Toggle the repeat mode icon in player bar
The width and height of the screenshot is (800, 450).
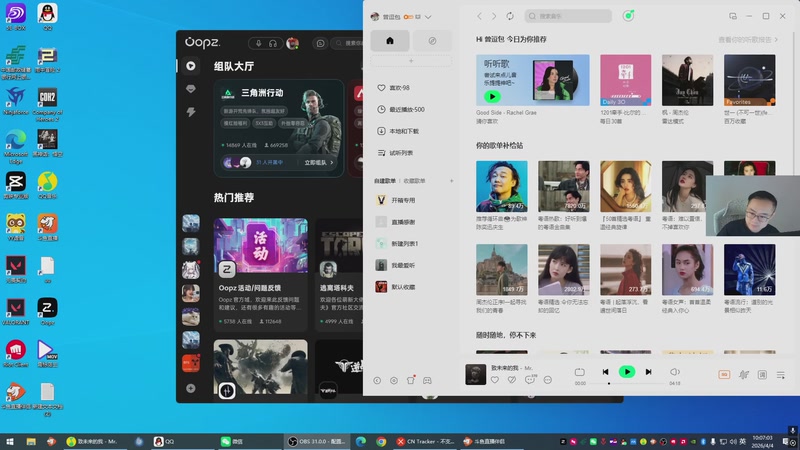[x=580, y=372]
